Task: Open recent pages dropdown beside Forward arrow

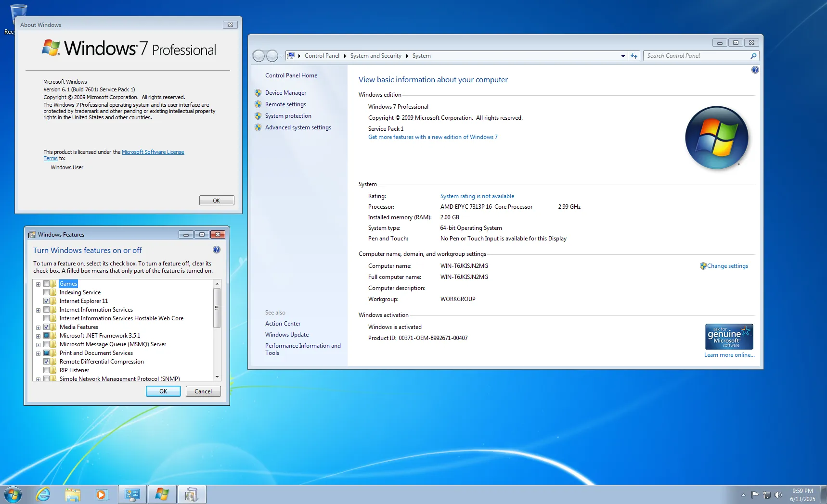Action: coord(282,56)
